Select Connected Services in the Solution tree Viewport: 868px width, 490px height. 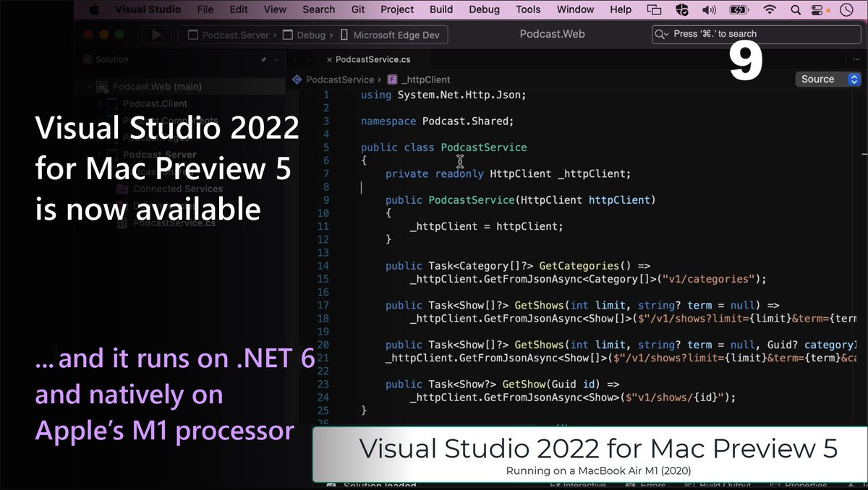(177, 189)
